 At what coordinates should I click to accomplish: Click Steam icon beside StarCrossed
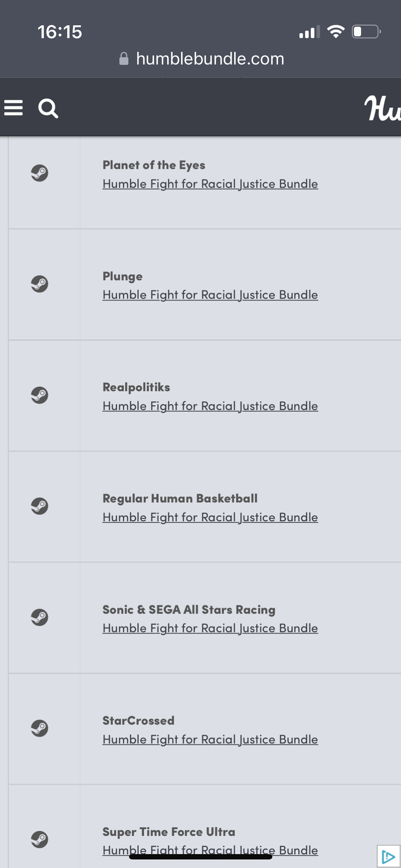[x=39, y=728]
